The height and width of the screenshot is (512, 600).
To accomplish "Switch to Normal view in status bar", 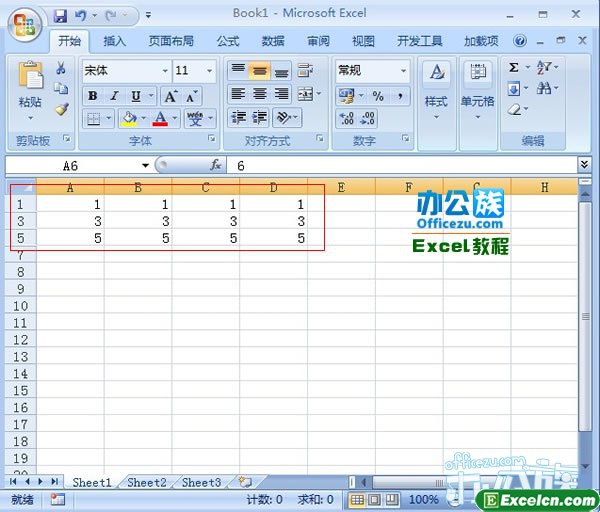I will coord(357,499).
